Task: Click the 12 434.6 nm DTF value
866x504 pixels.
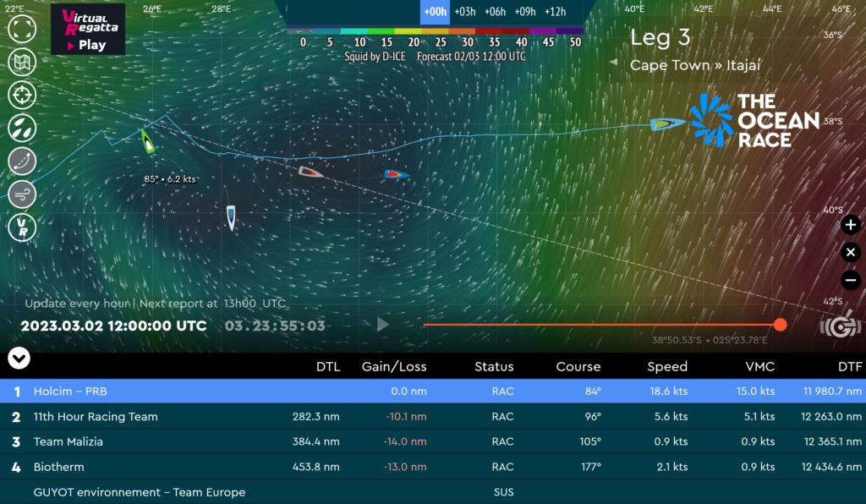Action: 831,467
